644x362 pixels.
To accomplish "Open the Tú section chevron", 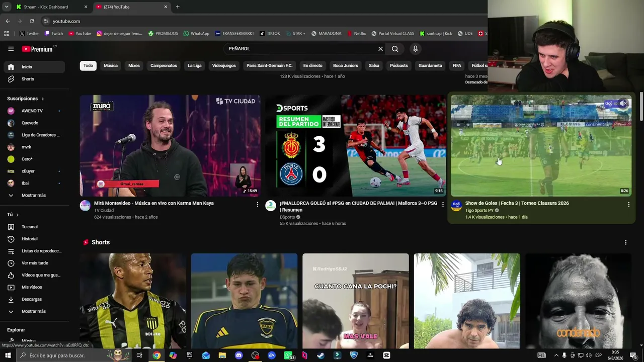I will (x=17, y=215).
